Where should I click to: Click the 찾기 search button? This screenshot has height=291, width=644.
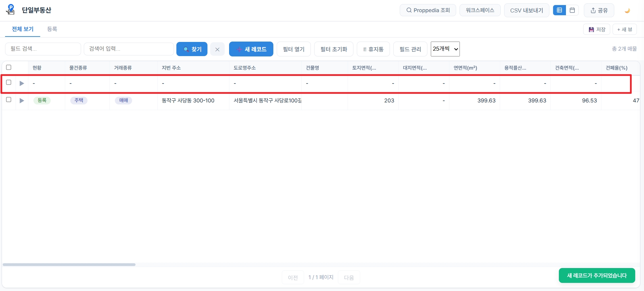[x=192, y=49]
